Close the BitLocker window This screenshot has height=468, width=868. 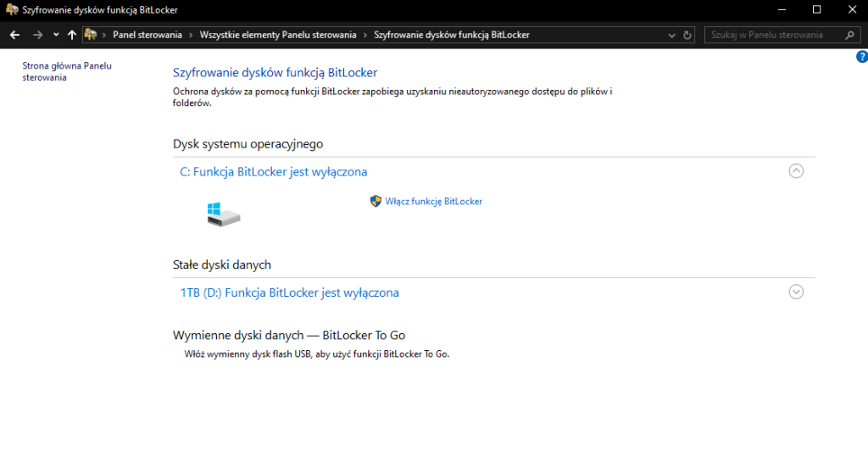(852, 10)
